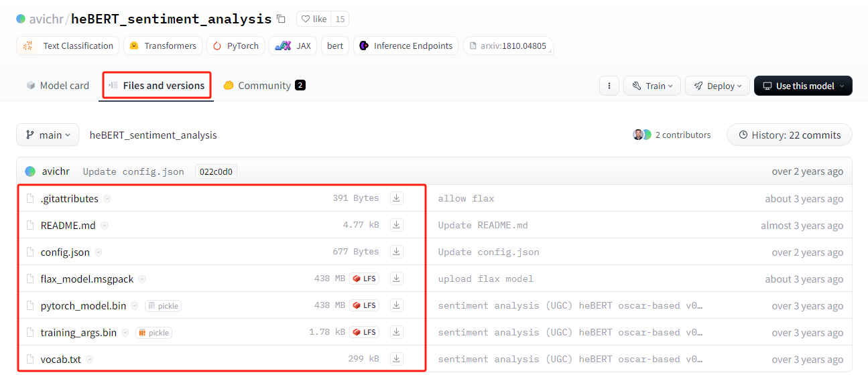Open the vocab.txt file
The width and height of the screenshot is (868, 389).
(x=61, y=360)
